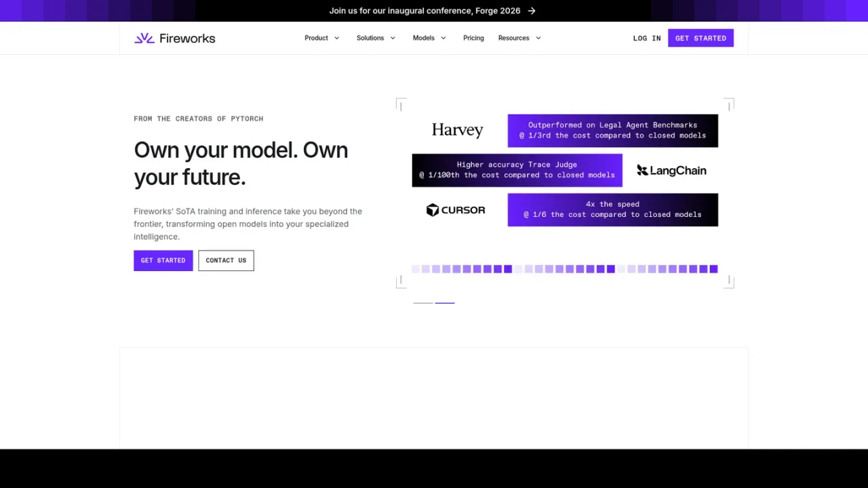The width and height of the screenshot is (868, 488).
Task: Click the Cursor logo
Action: coord(456,210)
